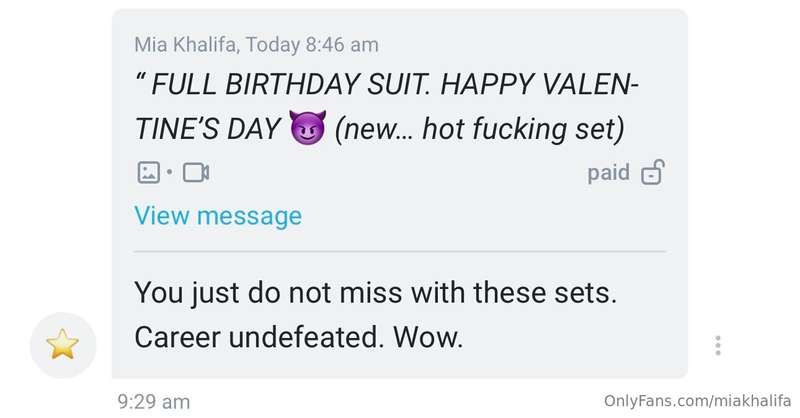
Task: Click the gold star avatar icon
Action: click(63, 344)
